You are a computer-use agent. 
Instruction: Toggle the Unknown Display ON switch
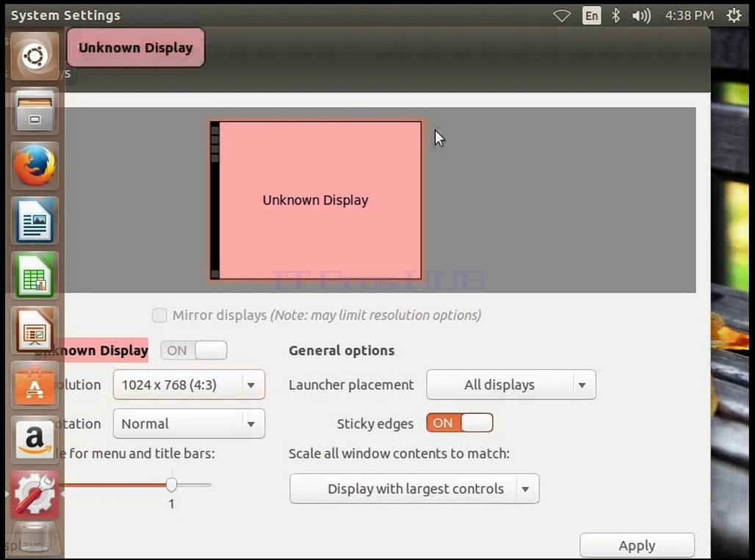pos(194,350)
